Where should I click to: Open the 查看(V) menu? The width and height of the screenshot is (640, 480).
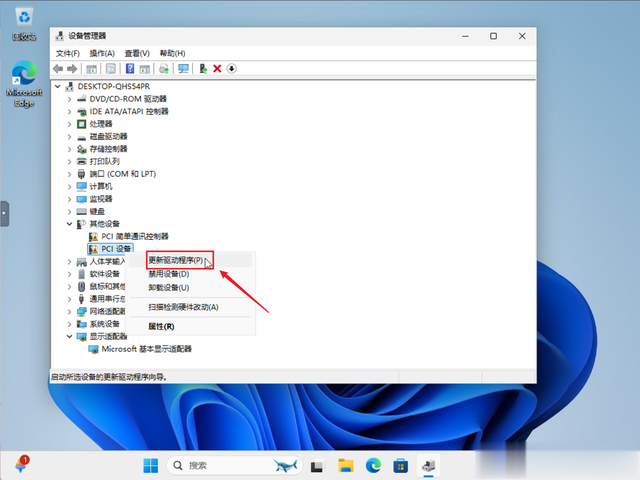tap(137, 53)
